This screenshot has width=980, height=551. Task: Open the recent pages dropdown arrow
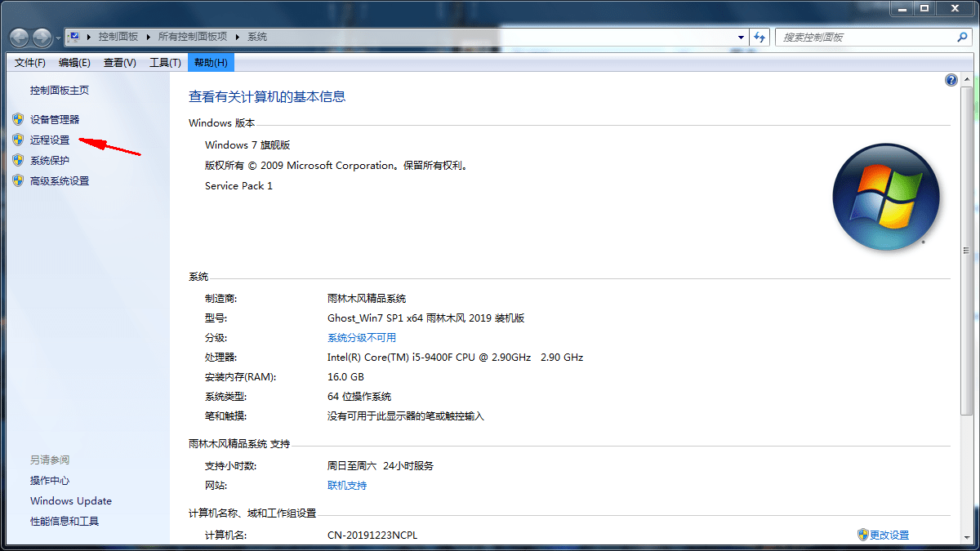point(58,38)
